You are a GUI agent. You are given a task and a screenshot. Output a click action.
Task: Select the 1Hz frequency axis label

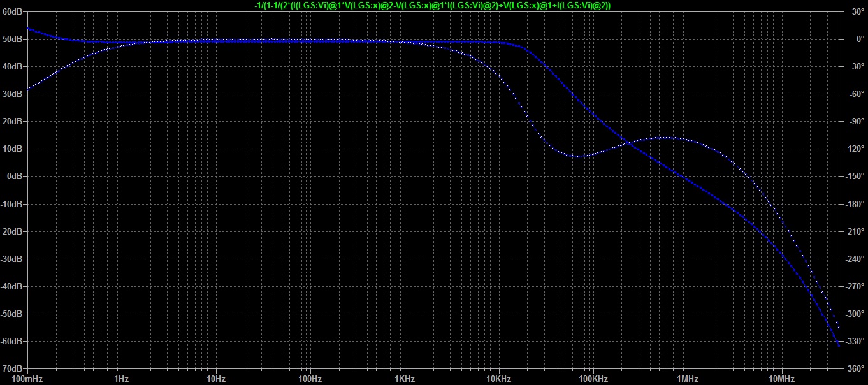coord(122,379)
